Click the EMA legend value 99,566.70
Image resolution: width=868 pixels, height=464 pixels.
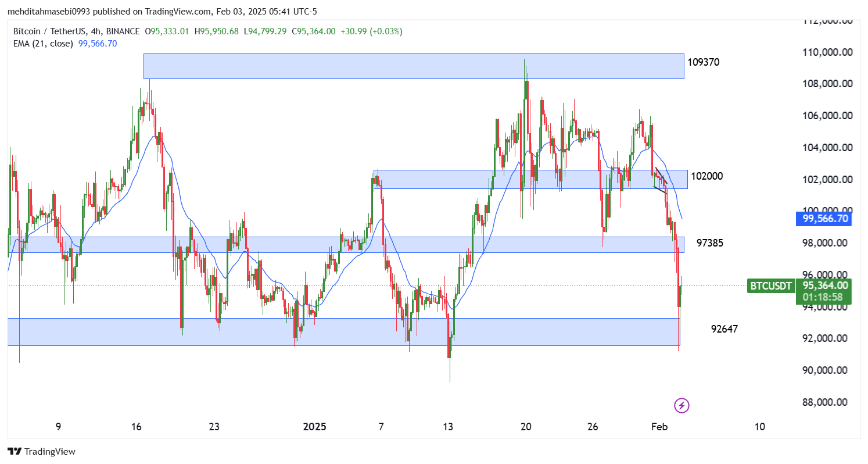click(98, 43)
